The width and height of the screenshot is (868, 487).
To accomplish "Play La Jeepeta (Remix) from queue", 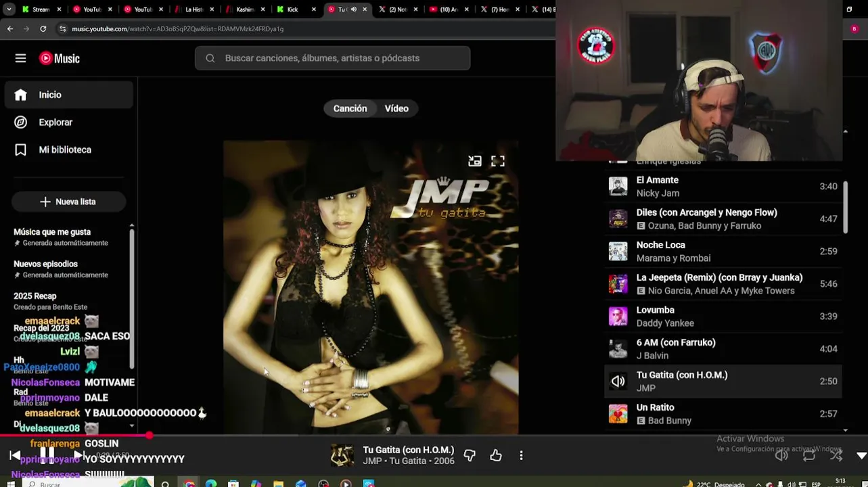I will pos(723,284).
